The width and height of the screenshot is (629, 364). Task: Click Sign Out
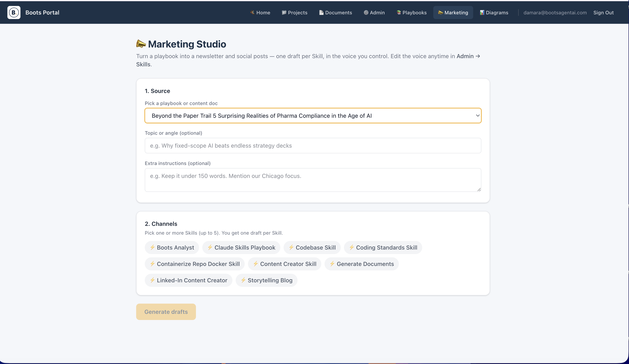click(x=603, y=13)
